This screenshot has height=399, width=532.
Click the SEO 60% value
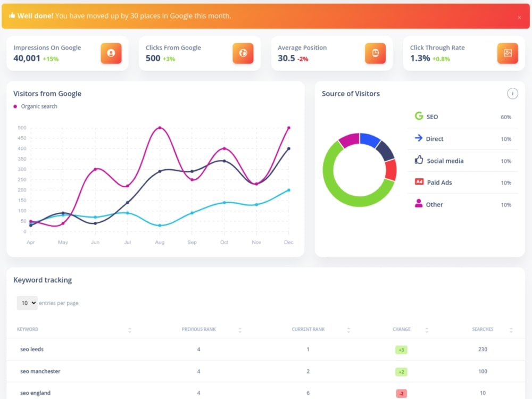pos(506,117)
